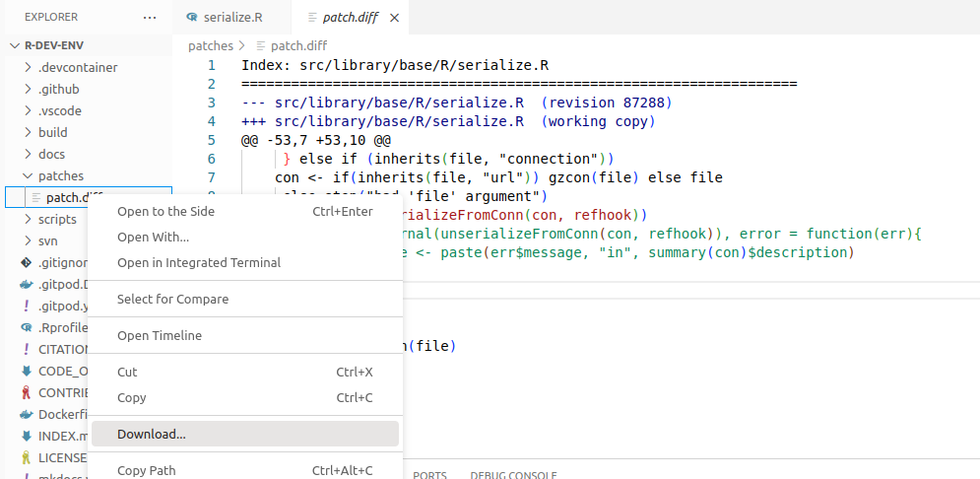Close the patch.diff editor tab
This screenshot has height=479, width=980.
tap(395, 18)
